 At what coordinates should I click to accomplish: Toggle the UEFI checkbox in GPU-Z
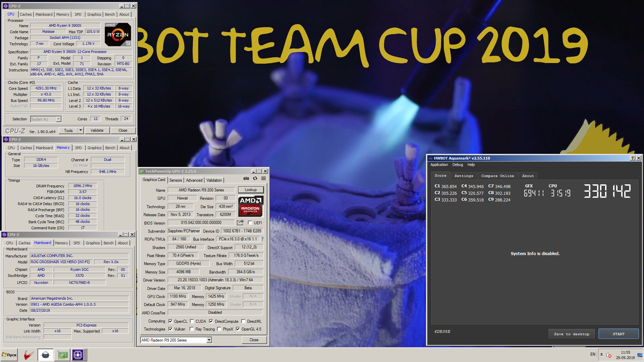tap(250, 223)
